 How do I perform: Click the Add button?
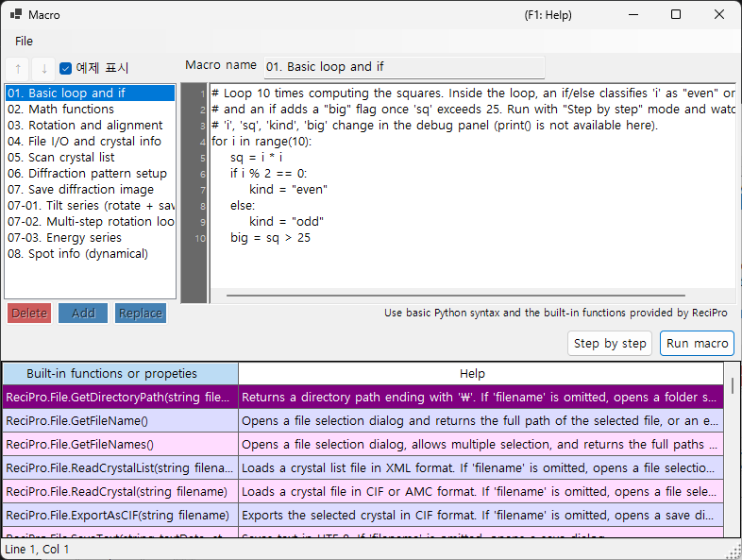coord(83,313)
